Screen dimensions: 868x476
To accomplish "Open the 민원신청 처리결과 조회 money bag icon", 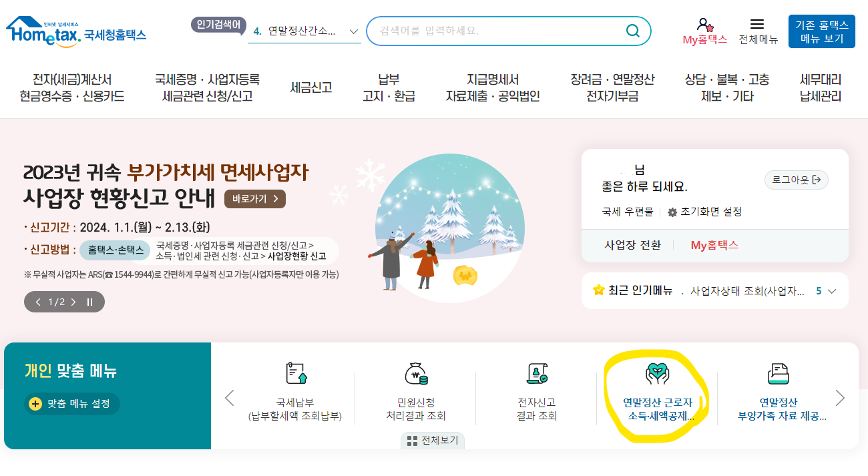I will (x=416, y=373).
